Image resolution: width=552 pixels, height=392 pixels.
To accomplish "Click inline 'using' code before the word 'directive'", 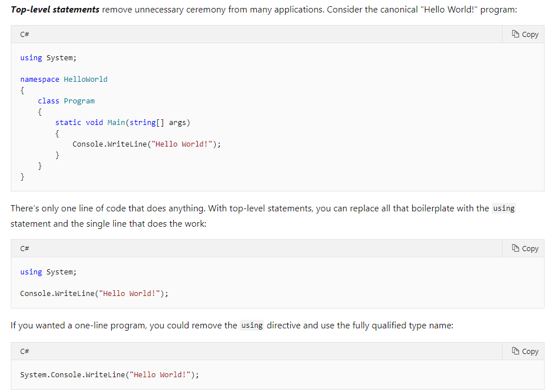I will pyautogui.click(x=252, y=326).
